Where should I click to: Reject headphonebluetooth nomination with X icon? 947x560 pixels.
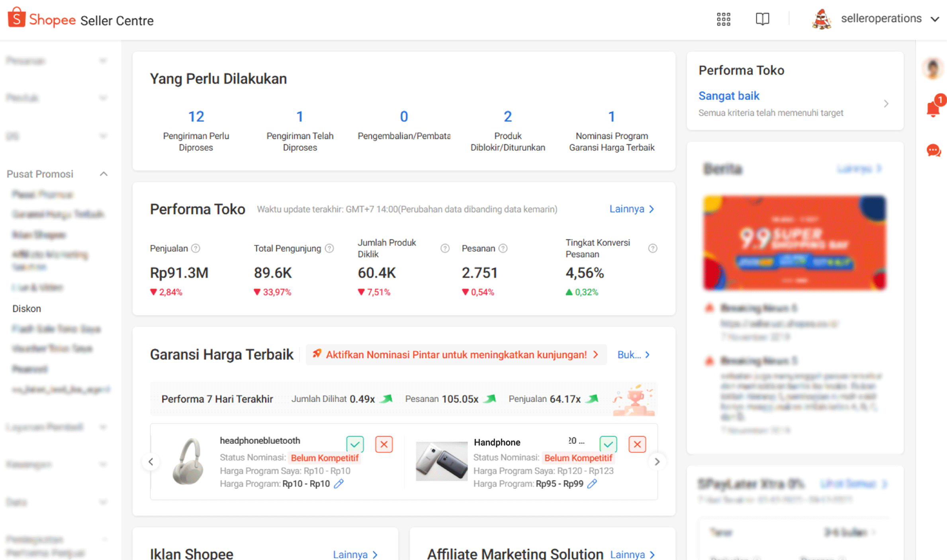(384, 444)
